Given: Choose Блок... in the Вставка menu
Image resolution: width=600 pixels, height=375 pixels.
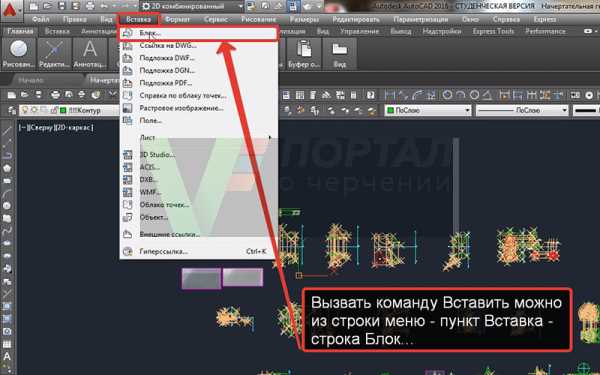Looking at the screenshot, I should [198, 33].
